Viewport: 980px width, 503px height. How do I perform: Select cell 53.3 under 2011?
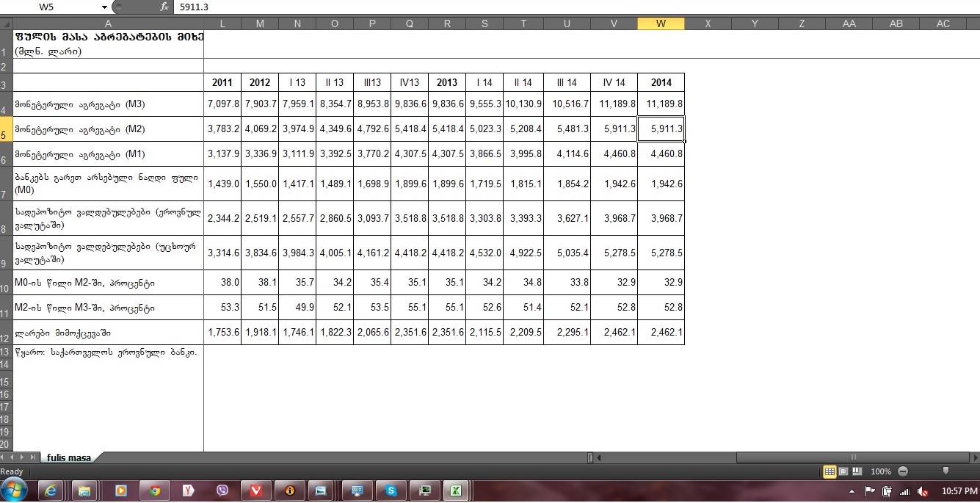click(x=222, y=308)
